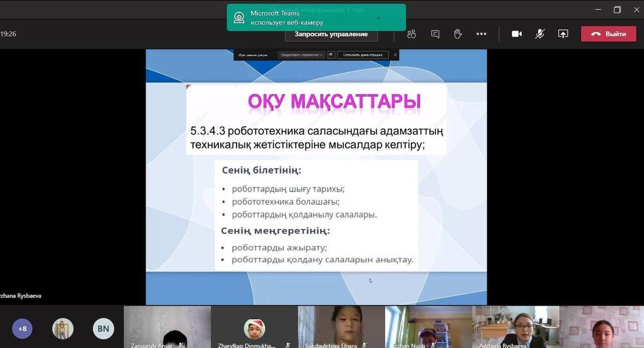Raise your hand in the meeting
Image resolution: width=644 pixels, height=348 pixels.
(x=458, y=34)
